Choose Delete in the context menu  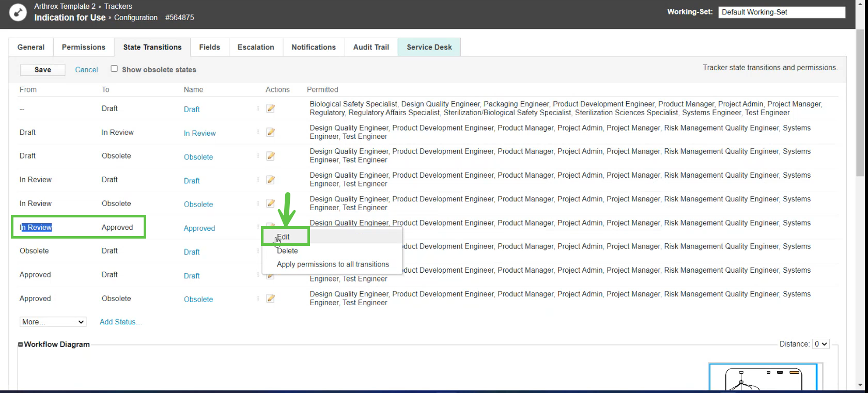click(287, 251)
